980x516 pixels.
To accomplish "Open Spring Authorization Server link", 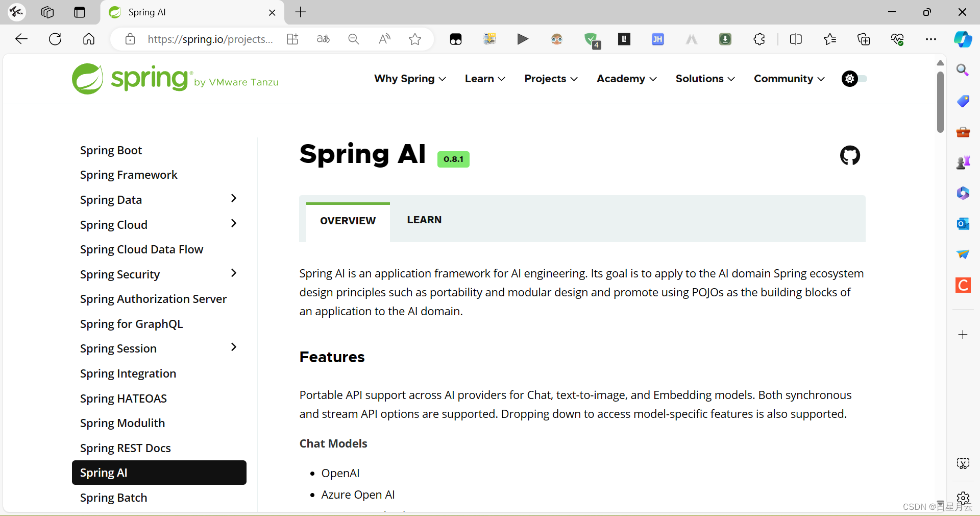I will coord(153,299).
